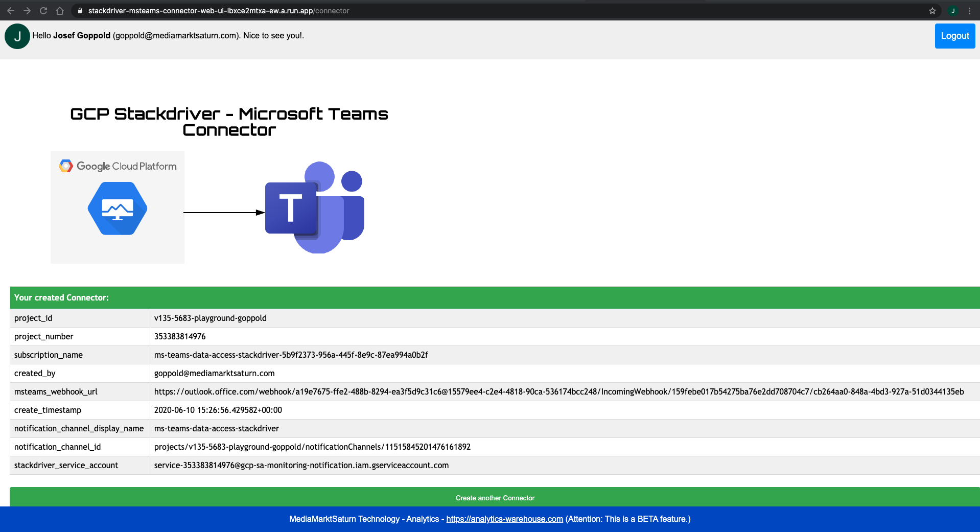
Task: Bookmark the page with the star icon
Action: (x=932, y=11)
